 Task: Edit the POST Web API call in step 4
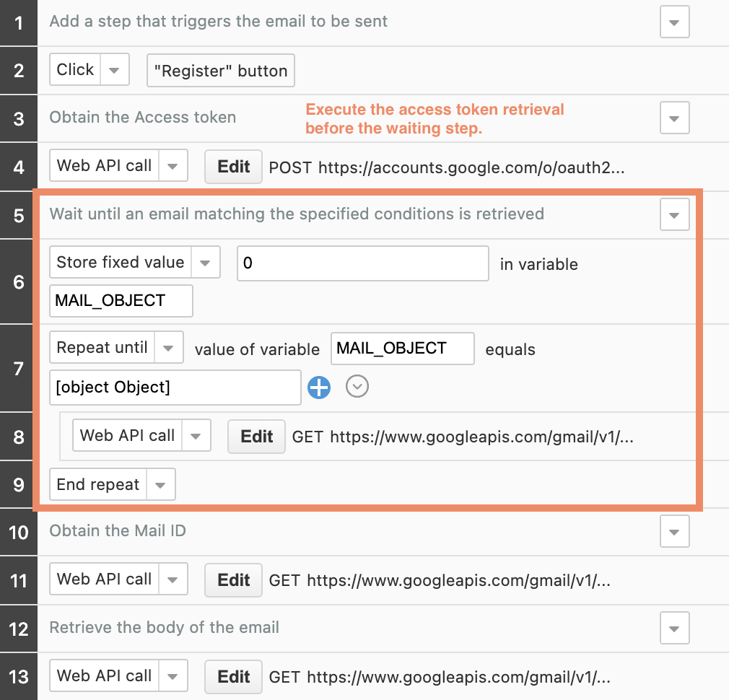233,167
